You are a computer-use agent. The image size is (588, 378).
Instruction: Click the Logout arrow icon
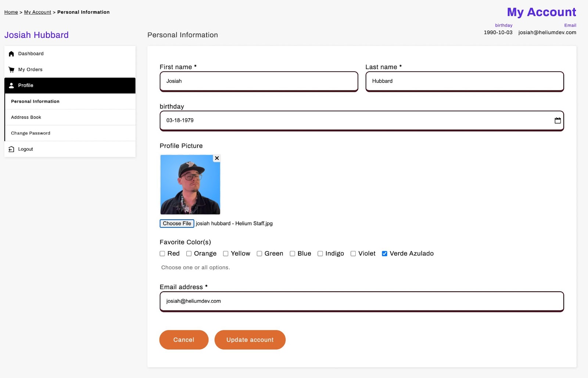[x=11, y=149]
